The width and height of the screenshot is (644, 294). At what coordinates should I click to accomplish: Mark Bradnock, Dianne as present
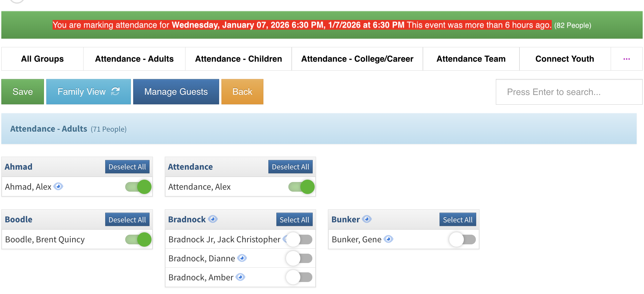[299, 258]
